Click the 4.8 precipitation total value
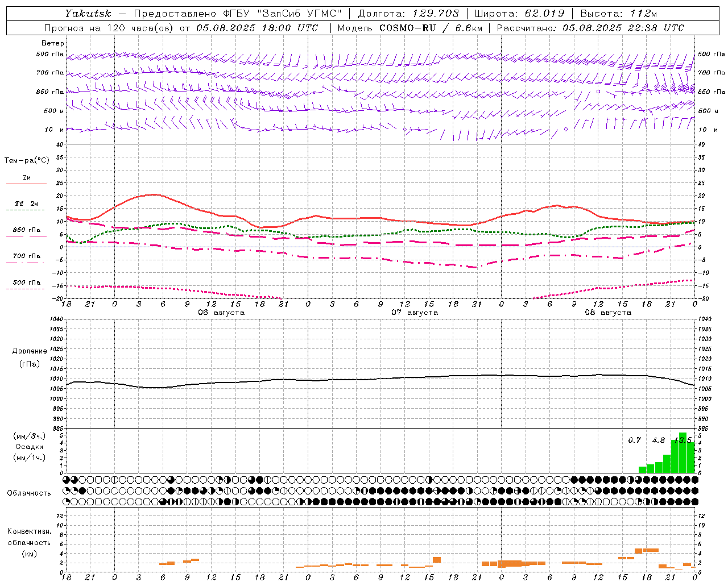This screenshot has width=728, height=582. 659,440
